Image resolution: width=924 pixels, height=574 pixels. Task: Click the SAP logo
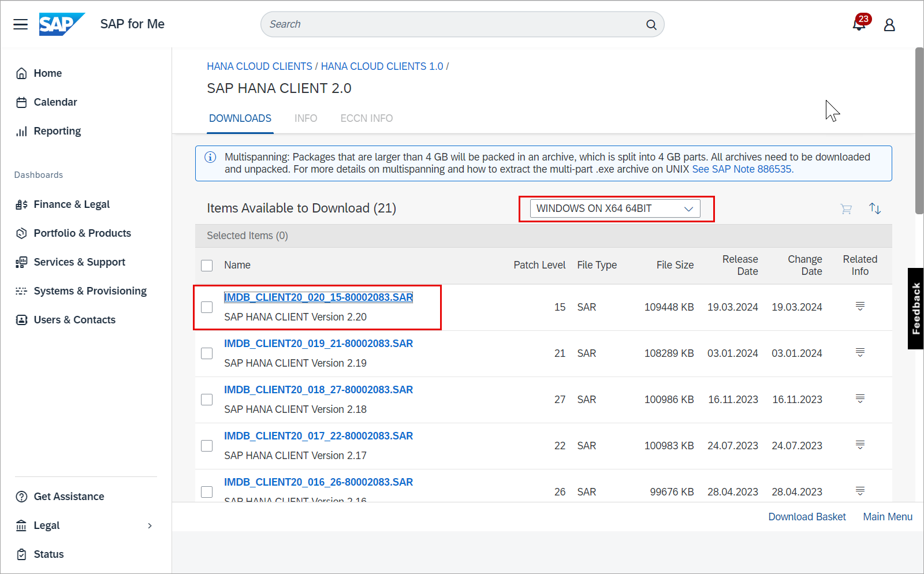click(x=62, y=24)
